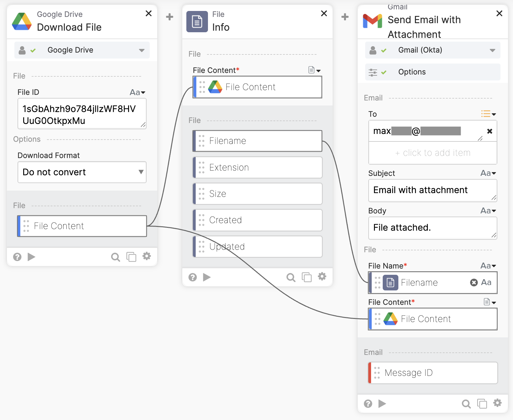The image size is (513, 420).
Task: Select the Message ID output field
Action: (x=433, y=373)
